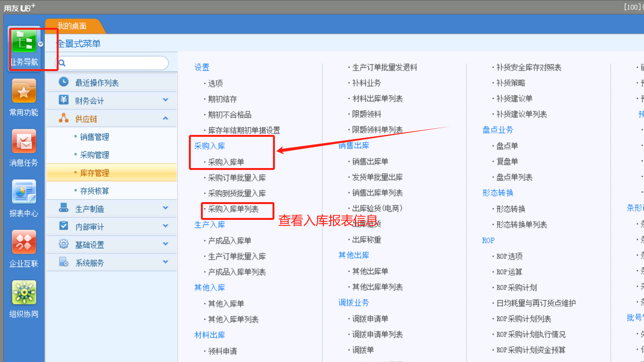Click the gear icon beside 基础设置

point(63,244)
